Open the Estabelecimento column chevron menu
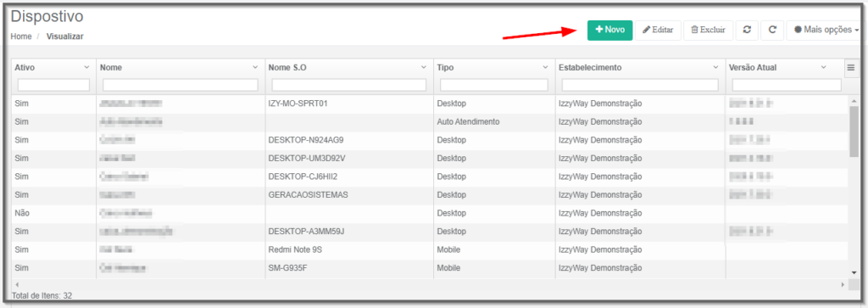The height and width of the screenshot is (308, 868). [715, 67]
